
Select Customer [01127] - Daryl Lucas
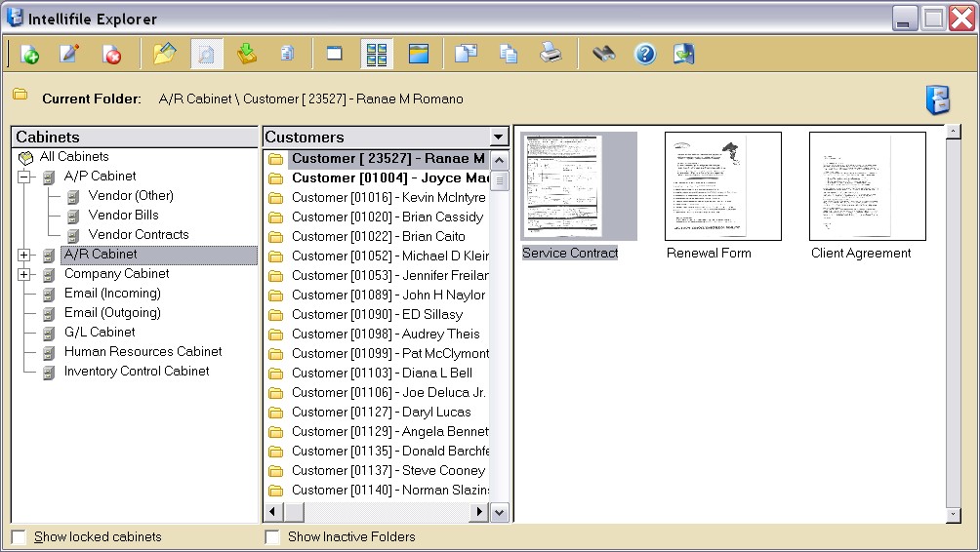[x=382, y=413]
